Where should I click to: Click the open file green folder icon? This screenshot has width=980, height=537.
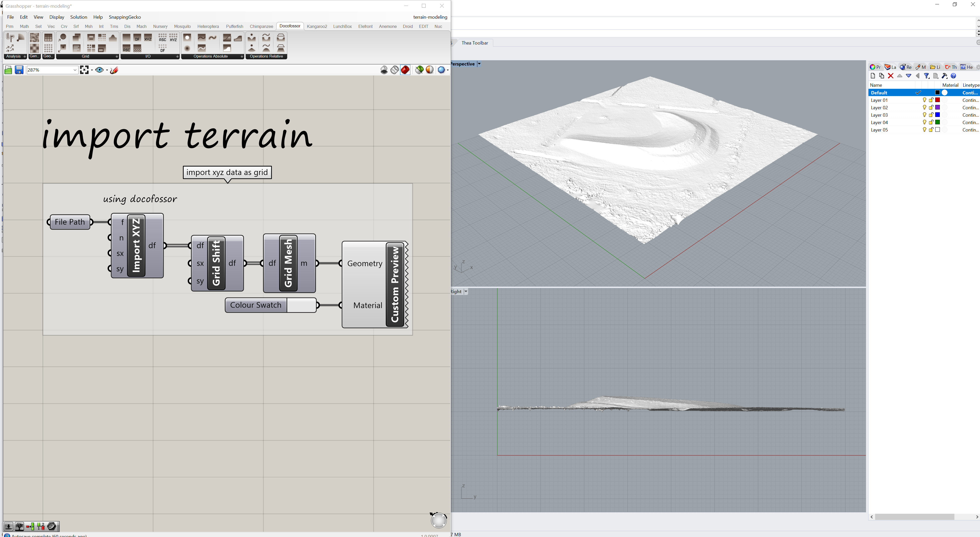pos(8,70)
